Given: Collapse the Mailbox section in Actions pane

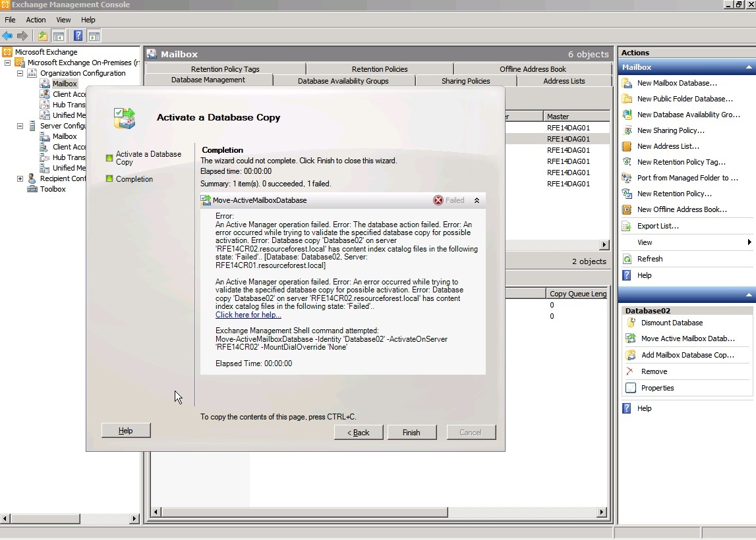Looking at the screenshot, I should click(749, 67).
